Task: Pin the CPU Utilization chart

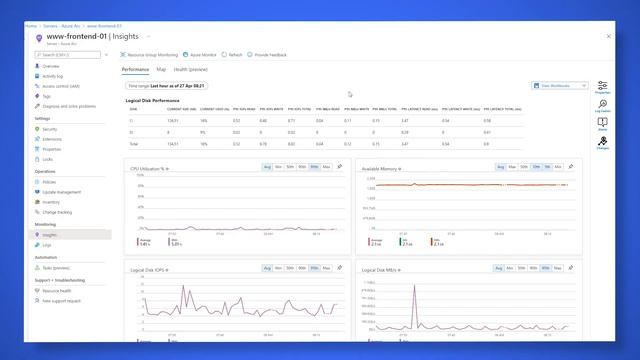Action: coord(340,167)
